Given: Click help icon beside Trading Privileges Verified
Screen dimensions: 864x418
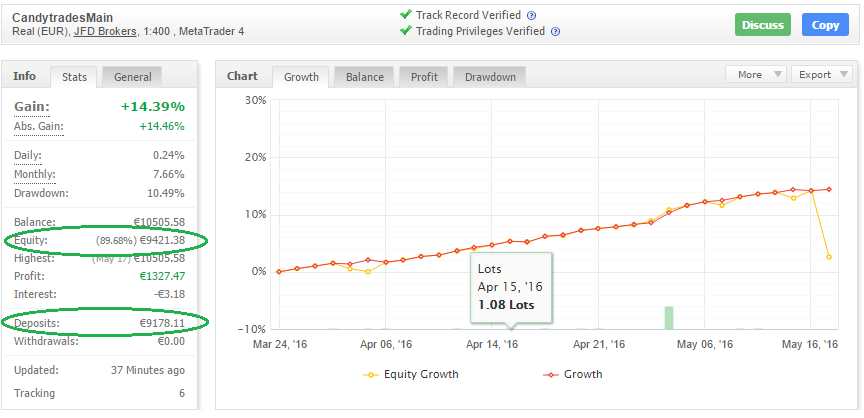Looking at the screenshot, I should tap(555, 32).
